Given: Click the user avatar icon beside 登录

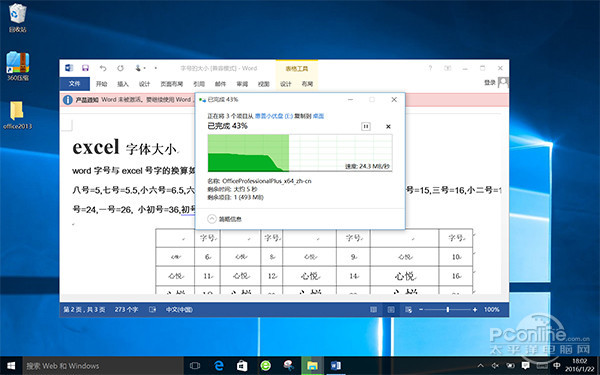Looking at the screenshot, I should pos(503,82).
